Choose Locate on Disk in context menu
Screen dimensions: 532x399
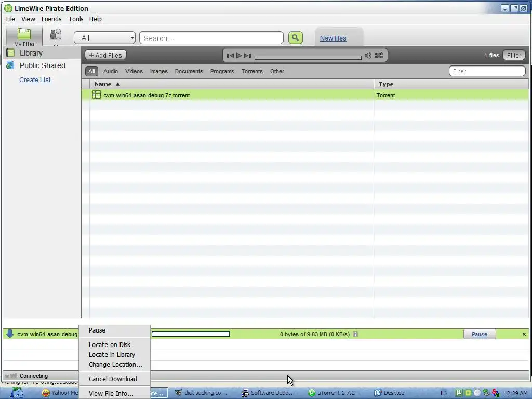(114, 345)
